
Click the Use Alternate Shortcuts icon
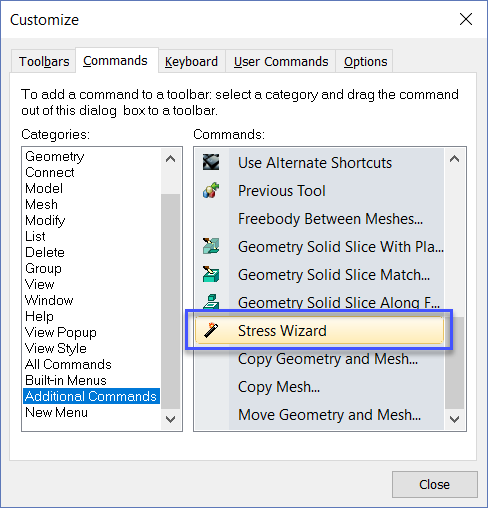211,162
